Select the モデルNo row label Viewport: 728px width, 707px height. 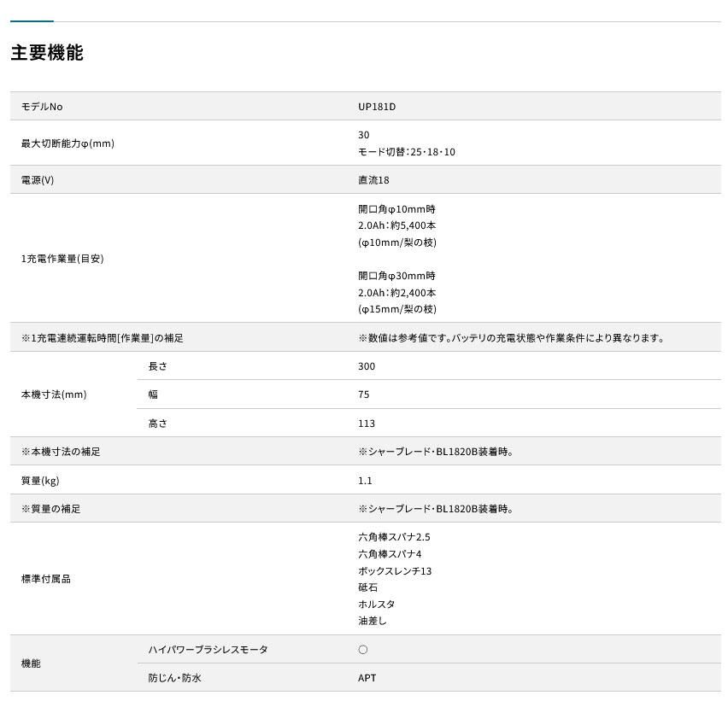(x=42, y=107)
